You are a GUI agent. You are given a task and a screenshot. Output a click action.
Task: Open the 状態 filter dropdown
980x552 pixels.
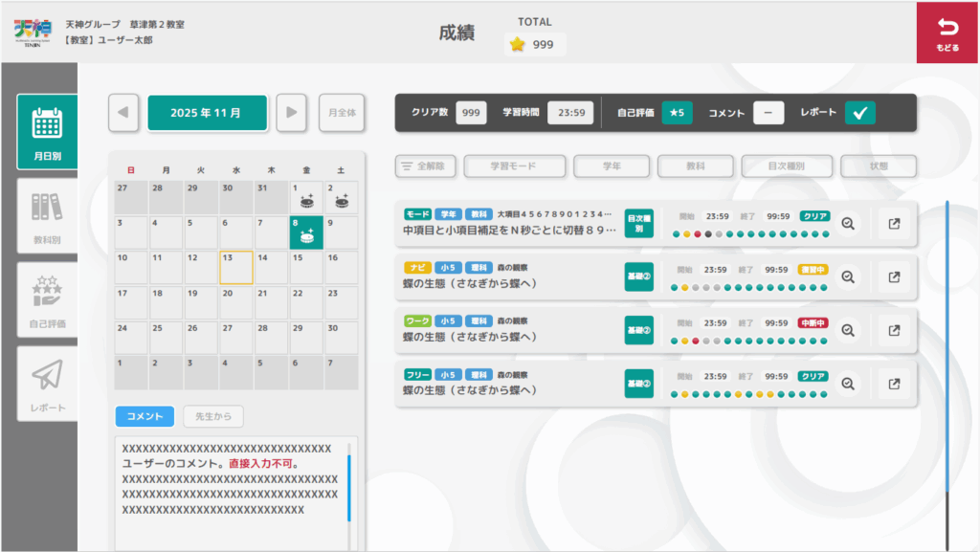(x=879, y=166)
